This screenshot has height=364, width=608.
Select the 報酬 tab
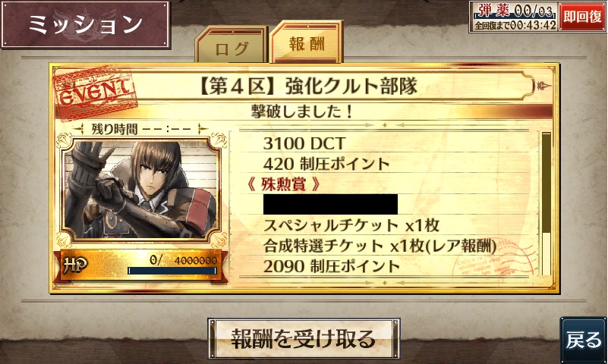[x=306, y=42]
